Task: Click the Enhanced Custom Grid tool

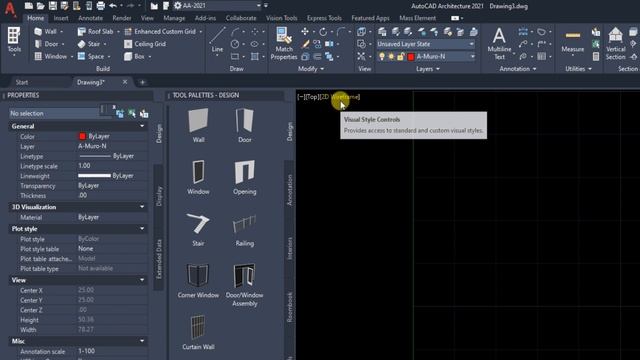Action: click(160, 31)
